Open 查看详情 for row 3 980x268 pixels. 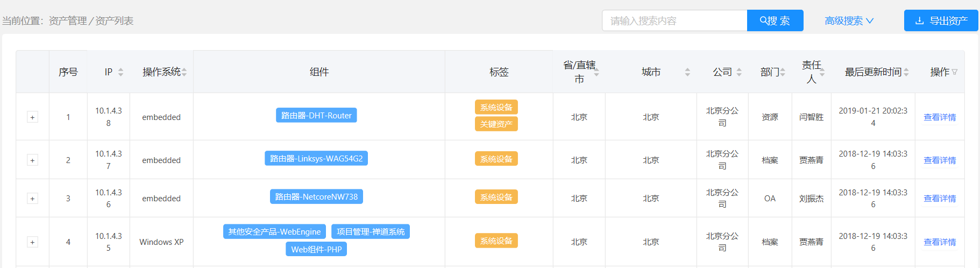point(940,199)
